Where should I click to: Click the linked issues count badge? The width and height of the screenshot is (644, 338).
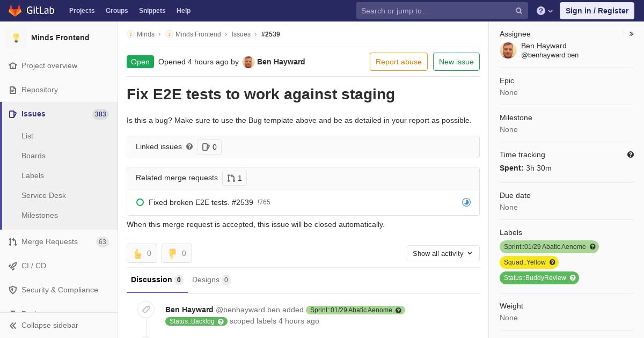point(209,147)
